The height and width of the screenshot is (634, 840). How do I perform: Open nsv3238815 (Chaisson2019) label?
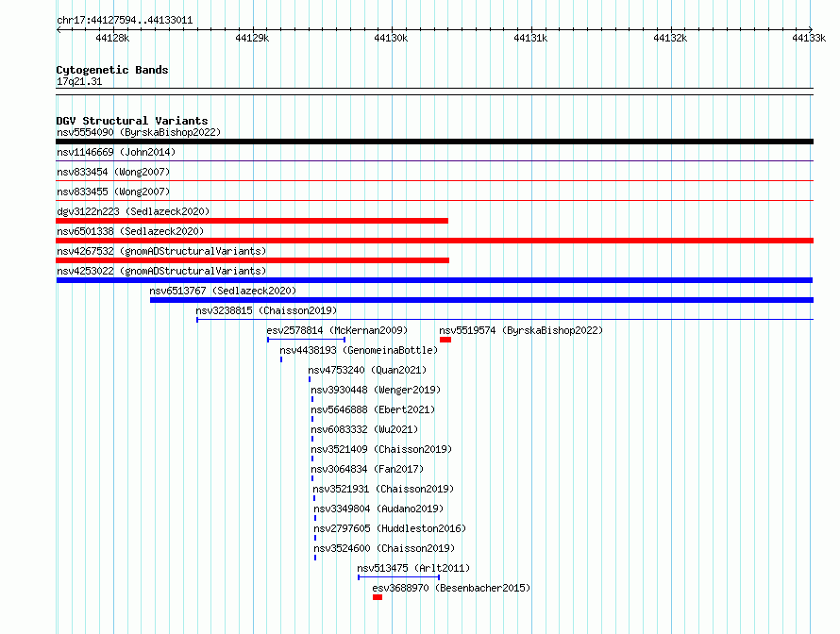pyautogui.click(x=266, y=310)
